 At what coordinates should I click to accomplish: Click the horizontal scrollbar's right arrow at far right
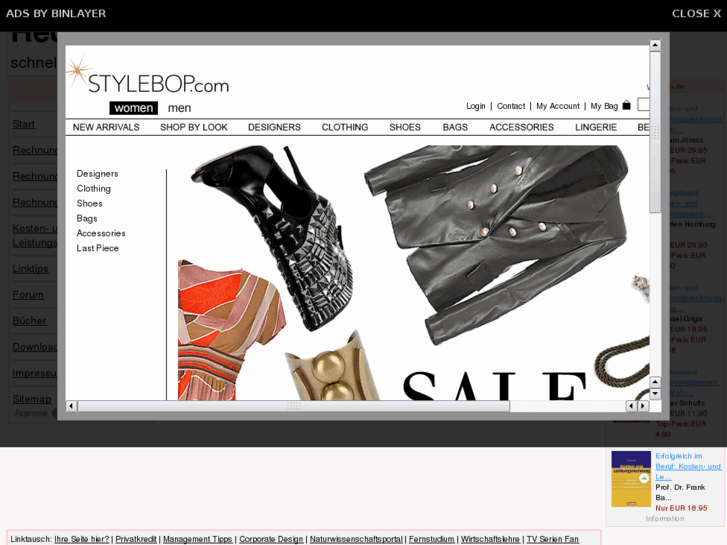[643, 406]
